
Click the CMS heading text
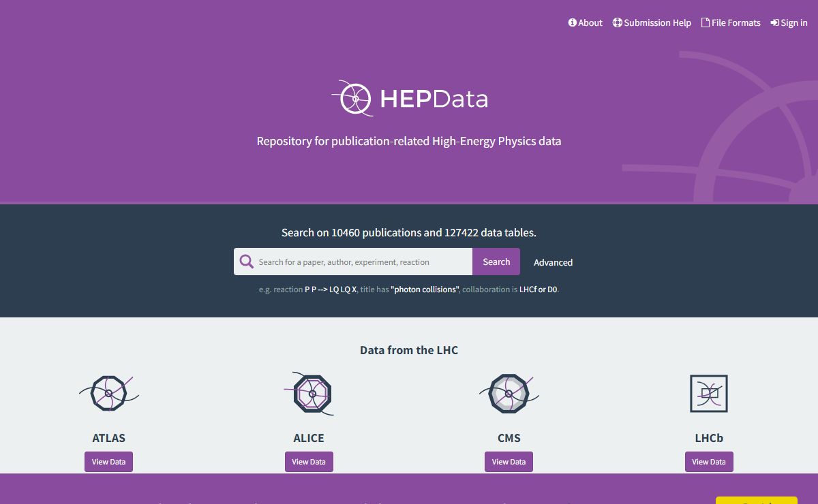tap(509, 438)
